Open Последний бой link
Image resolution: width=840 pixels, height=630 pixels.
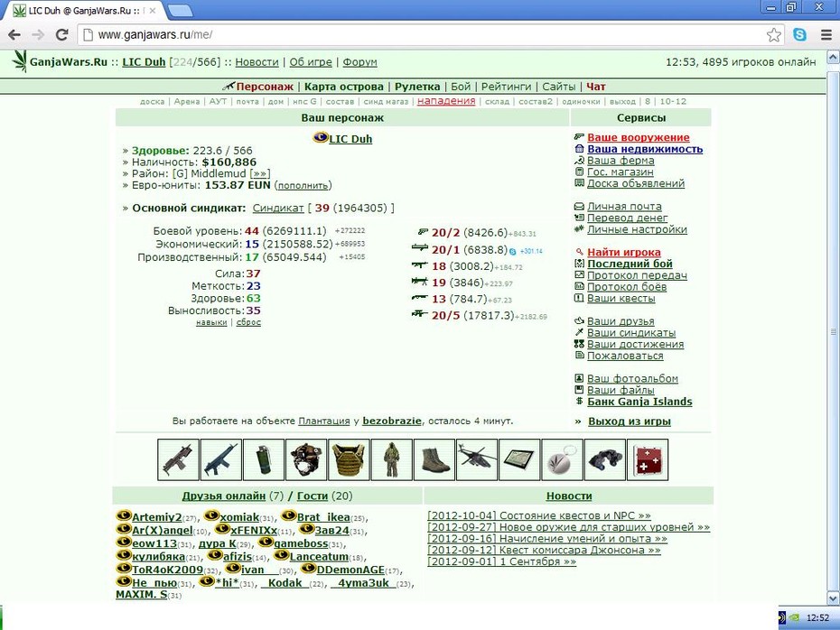(x=630, y=264)
